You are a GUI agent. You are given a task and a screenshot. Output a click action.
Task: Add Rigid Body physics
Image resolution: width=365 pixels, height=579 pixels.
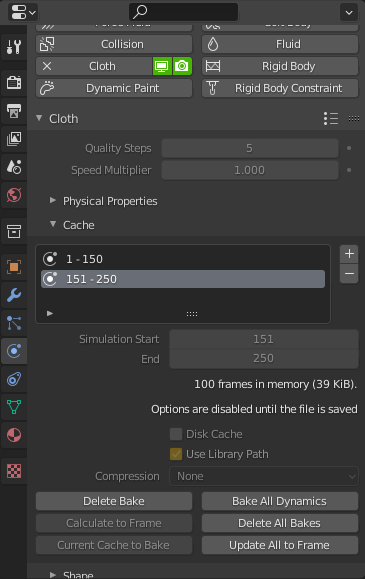coord(280,66)
